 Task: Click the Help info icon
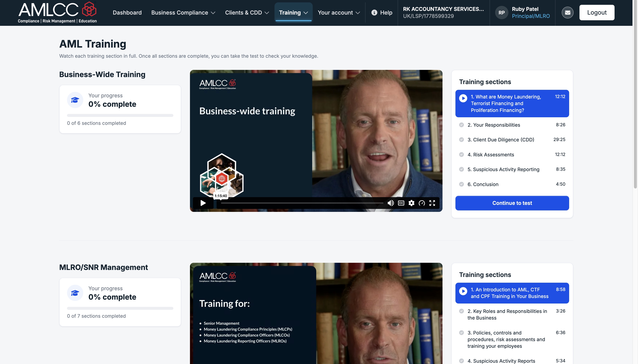coord(374,13)
